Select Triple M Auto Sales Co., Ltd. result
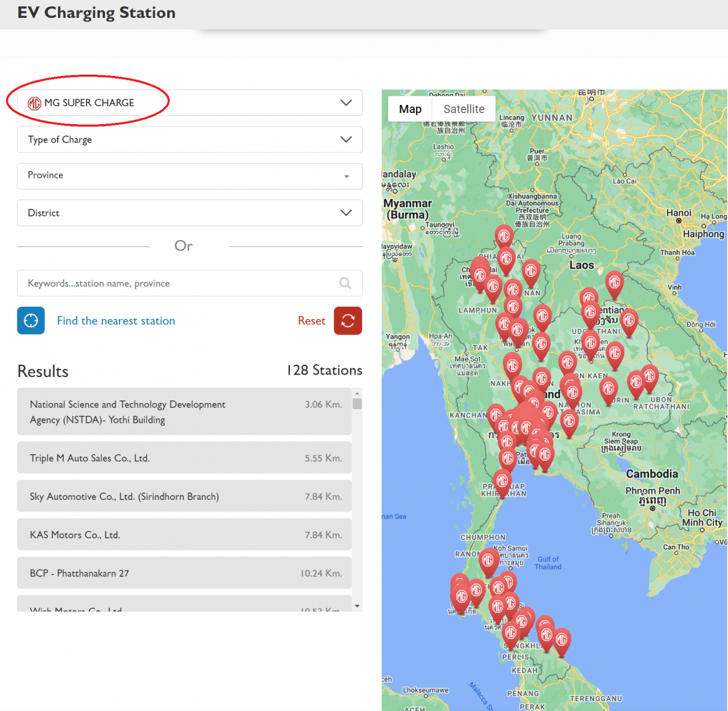Screen dimensions: 728x711 pos(184,458)
